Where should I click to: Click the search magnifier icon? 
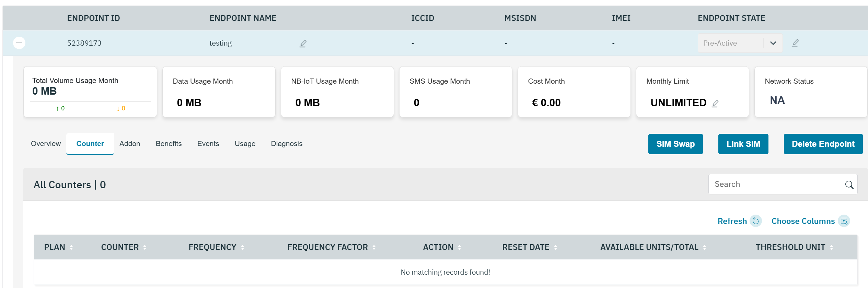click(x=849, y=185)
